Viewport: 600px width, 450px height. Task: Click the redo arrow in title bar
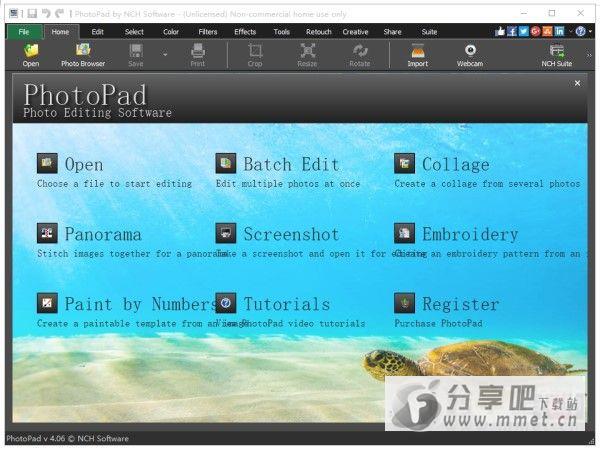coord(59,14)
